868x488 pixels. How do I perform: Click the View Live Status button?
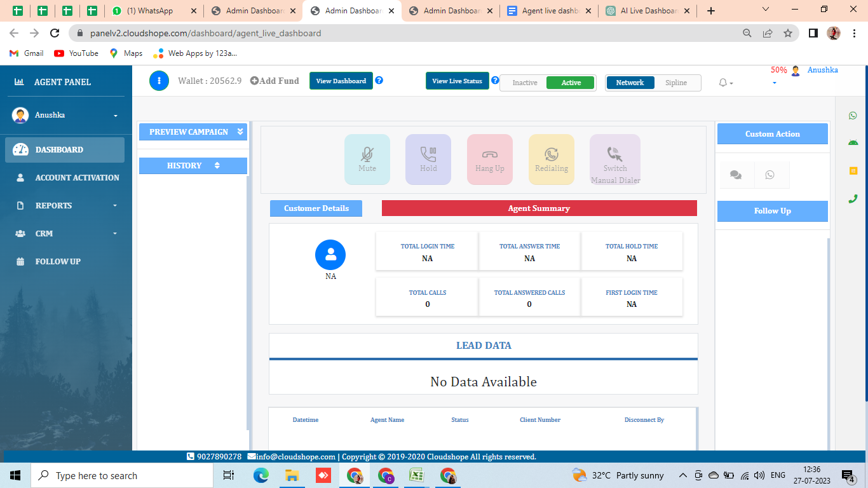click(x=457, y=81)
